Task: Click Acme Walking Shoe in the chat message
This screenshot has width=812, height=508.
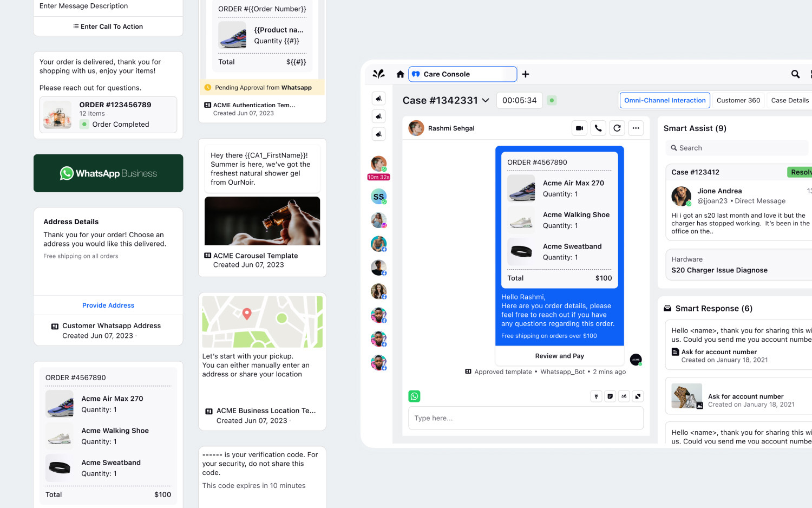Action: [x=577, y=215]
